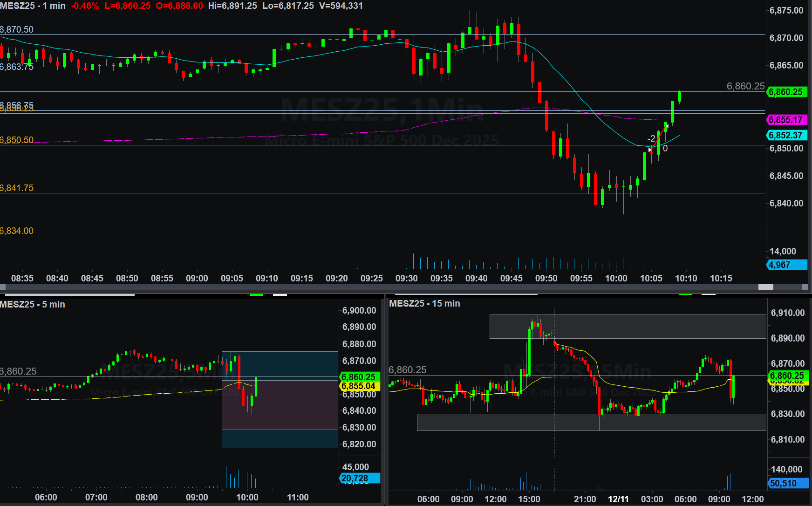Screen dimensions: 812x506
Task: Select the 6,870.50 horizontal level label
Action: pos(17,30)
